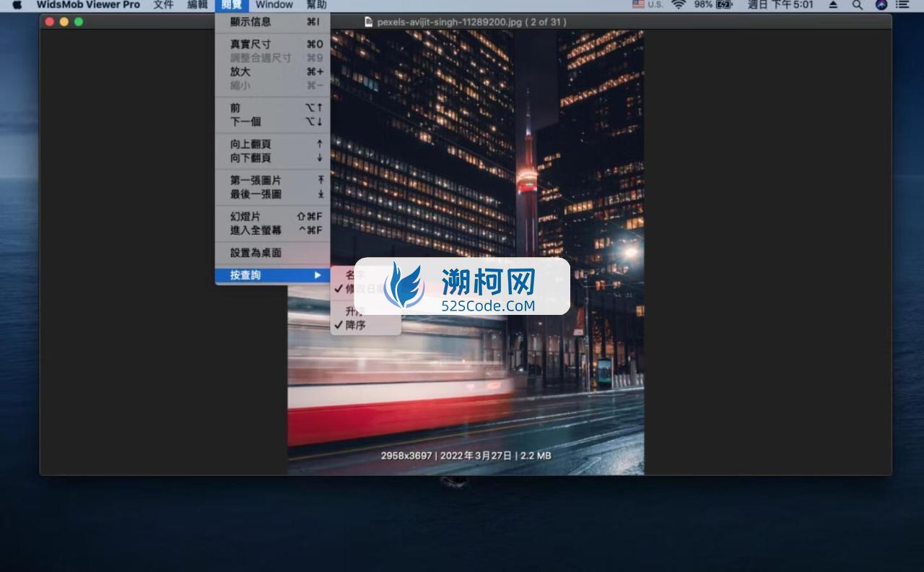Choose 放大 to zoom in

tap(272, 71)
